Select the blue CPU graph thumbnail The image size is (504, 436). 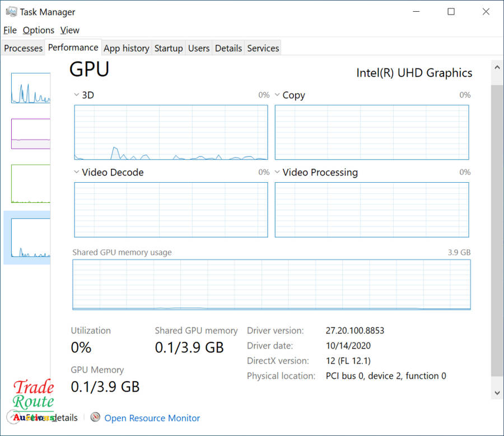pyautogui.click(x=30, y=88)
